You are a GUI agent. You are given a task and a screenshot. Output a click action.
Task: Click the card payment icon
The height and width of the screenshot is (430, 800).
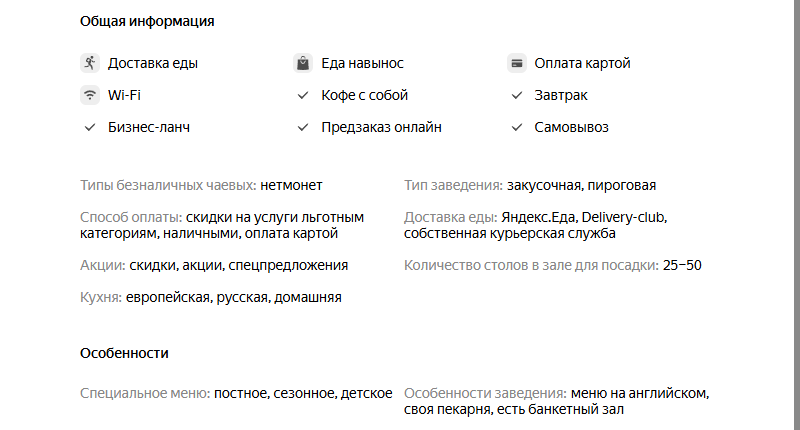click(517, 63)
